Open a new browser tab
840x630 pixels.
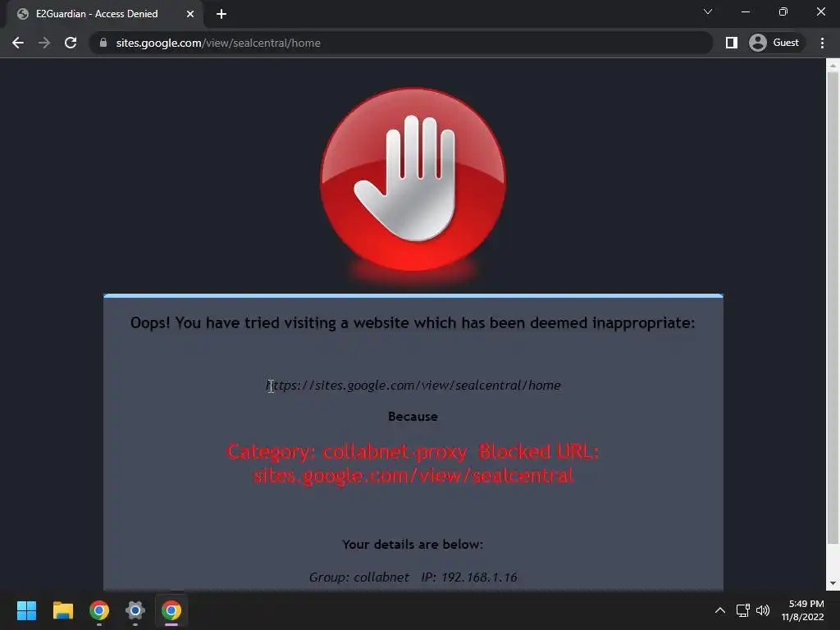click(221, 14)
